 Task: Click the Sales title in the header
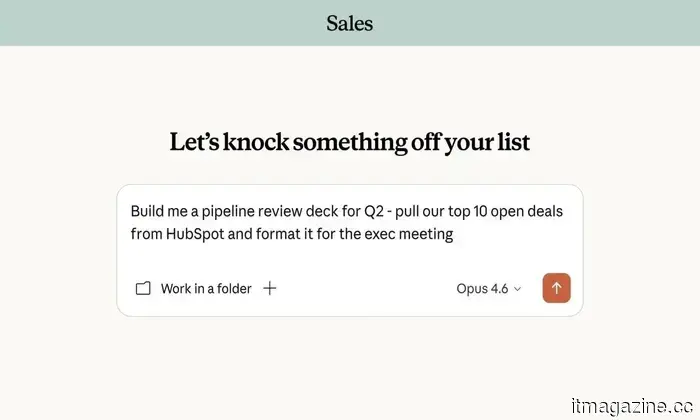[x=349, y=22]
